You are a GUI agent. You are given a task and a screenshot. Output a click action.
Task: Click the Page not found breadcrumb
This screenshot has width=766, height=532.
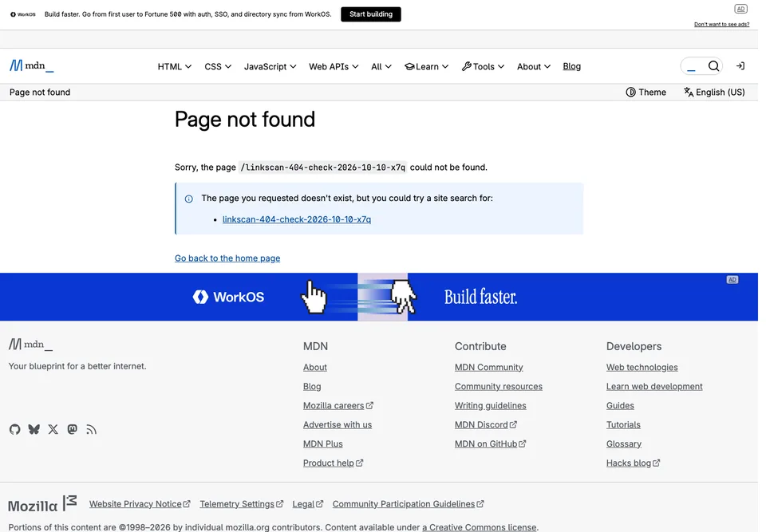[40, 93]
